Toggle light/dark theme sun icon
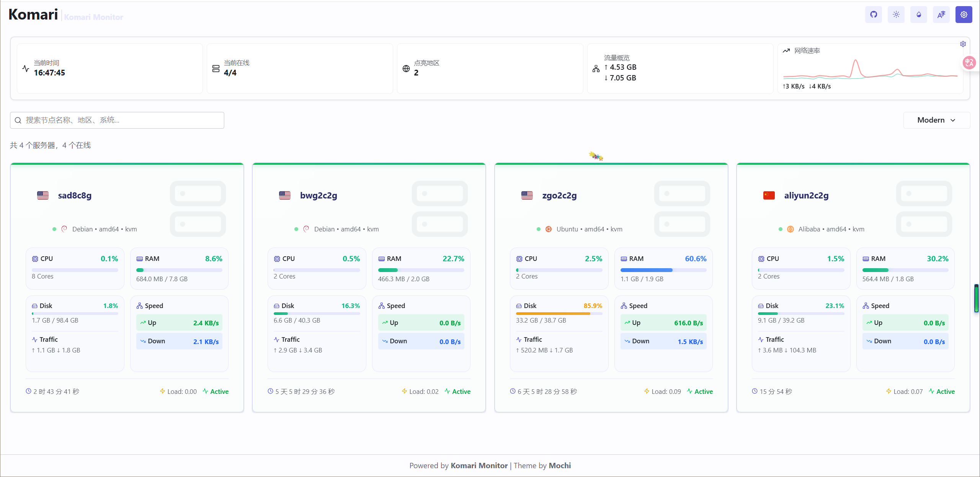Screen dimensions: 980x477 896,15
